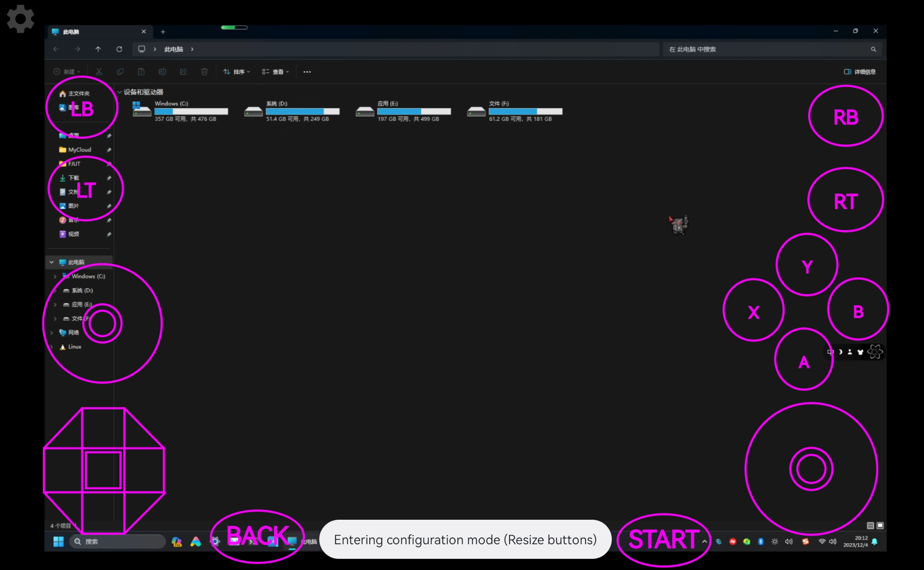Click the refresh icon in the Explorer navigation bar

point(119,49)
